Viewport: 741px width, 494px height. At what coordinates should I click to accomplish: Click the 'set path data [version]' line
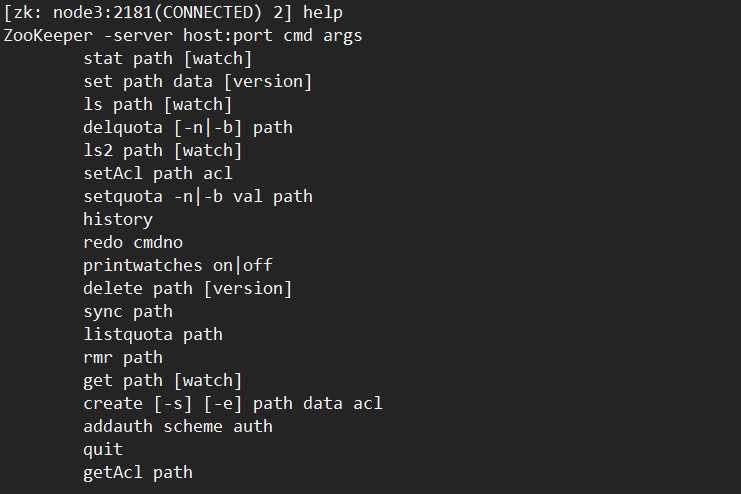pos(198,81)
